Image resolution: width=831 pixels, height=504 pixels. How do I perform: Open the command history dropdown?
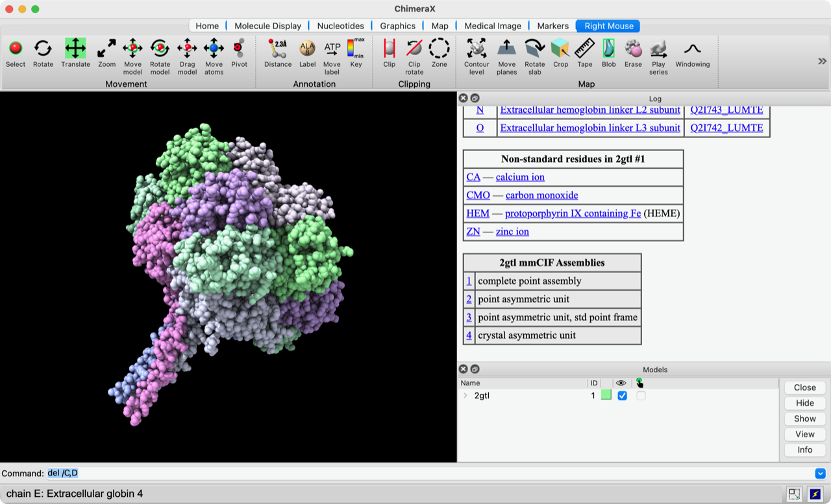click(820, 474)
